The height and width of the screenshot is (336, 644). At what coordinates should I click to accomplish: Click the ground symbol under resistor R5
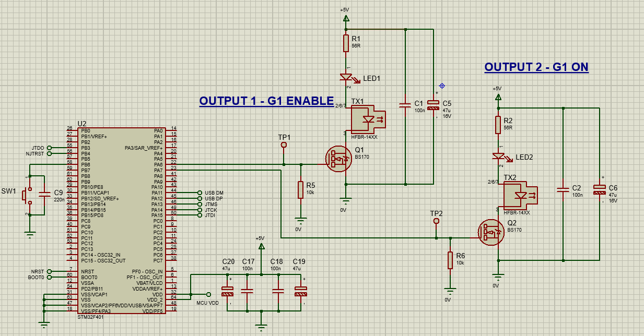[300, 221]
